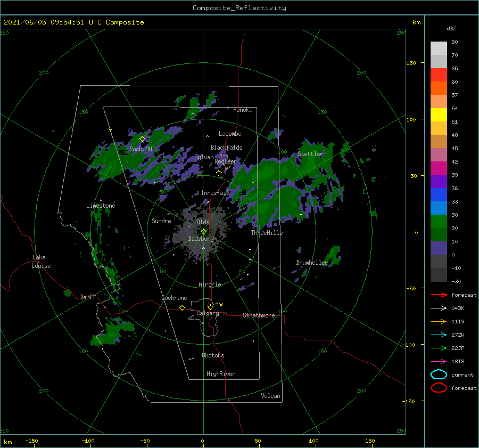
Task: Pick the green 22JP arrow icon
Action: [439, 348]
